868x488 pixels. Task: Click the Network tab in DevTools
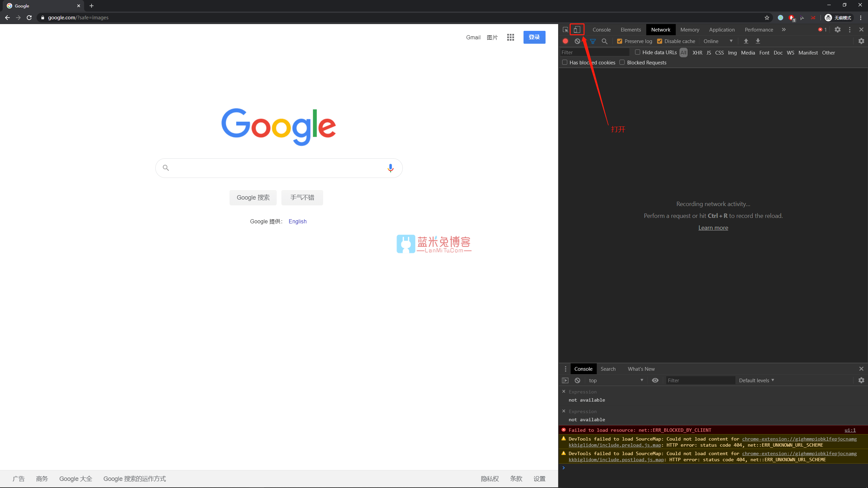tap(660, 29)
